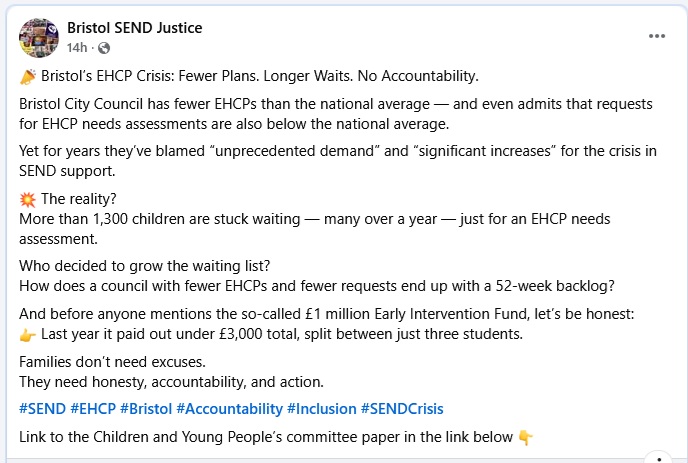Open the #SEND hashtag

(42, 409)
